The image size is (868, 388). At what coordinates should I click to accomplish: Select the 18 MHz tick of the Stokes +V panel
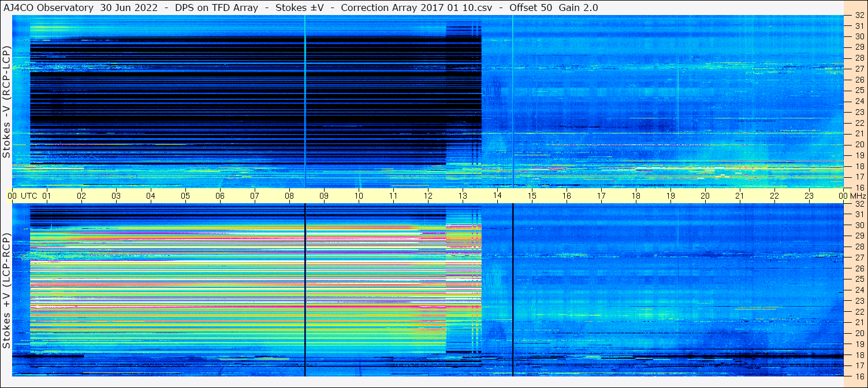tap(859, 355)
